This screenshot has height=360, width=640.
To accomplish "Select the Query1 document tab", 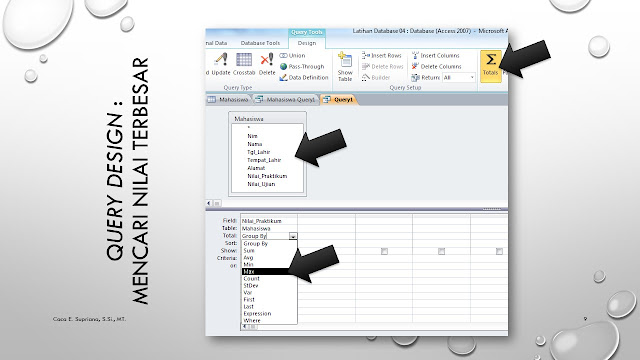I will (338, 100).
